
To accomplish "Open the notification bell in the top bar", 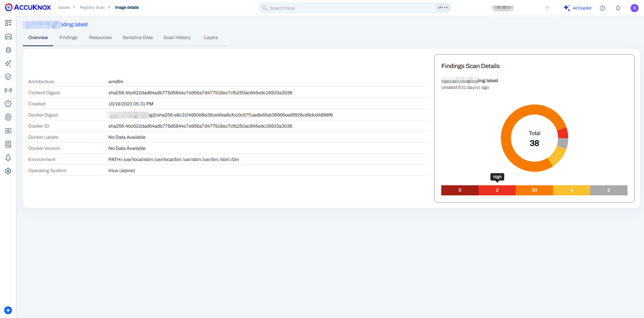I will pyautogui.click(x=618, y=8).
